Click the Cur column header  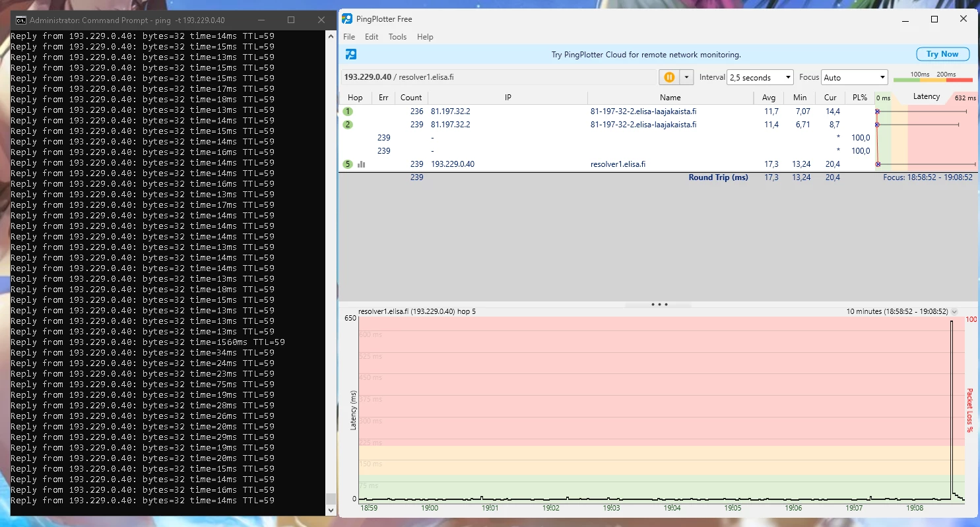[x=830, y=98]
